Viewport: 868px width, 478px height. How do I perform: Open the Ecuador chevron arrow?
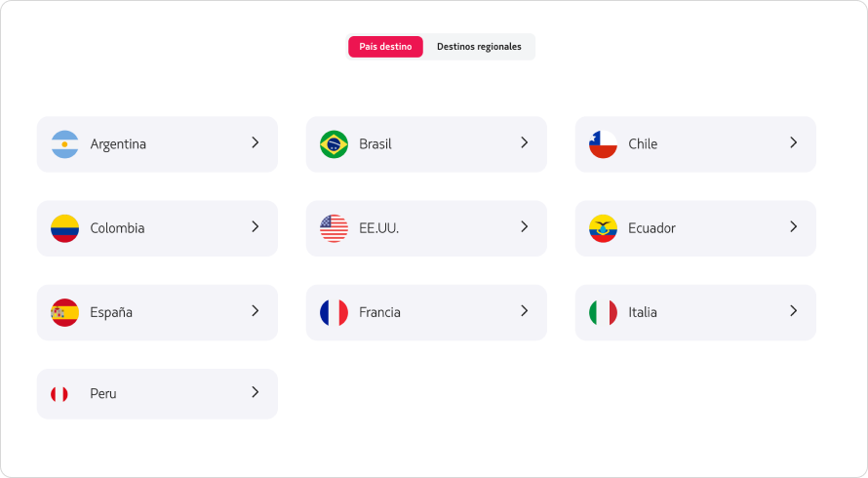point(794,226)
